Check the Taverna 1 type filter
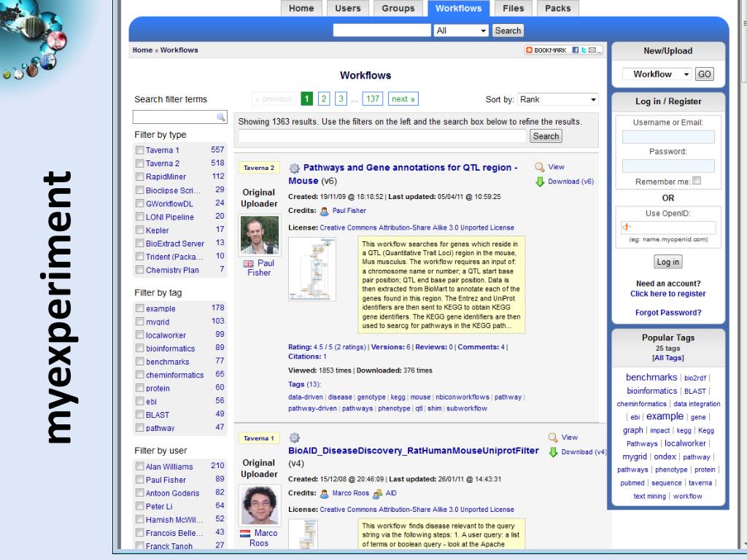Image resolution: width=747 pixels, height=560 pixels. (139, 150)
